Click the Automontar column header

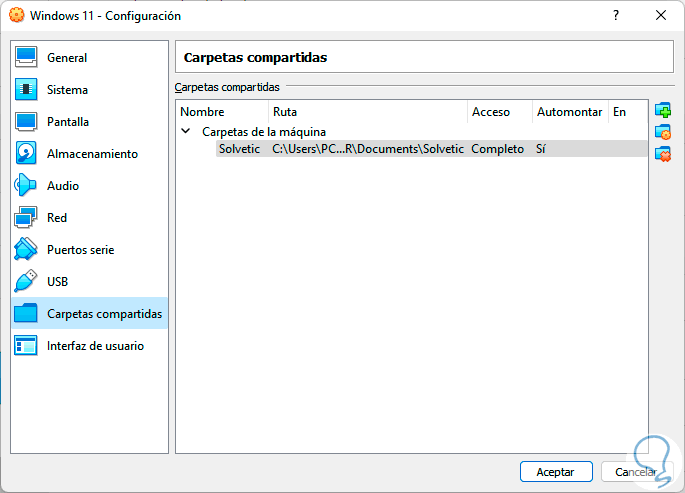point(569,112)
